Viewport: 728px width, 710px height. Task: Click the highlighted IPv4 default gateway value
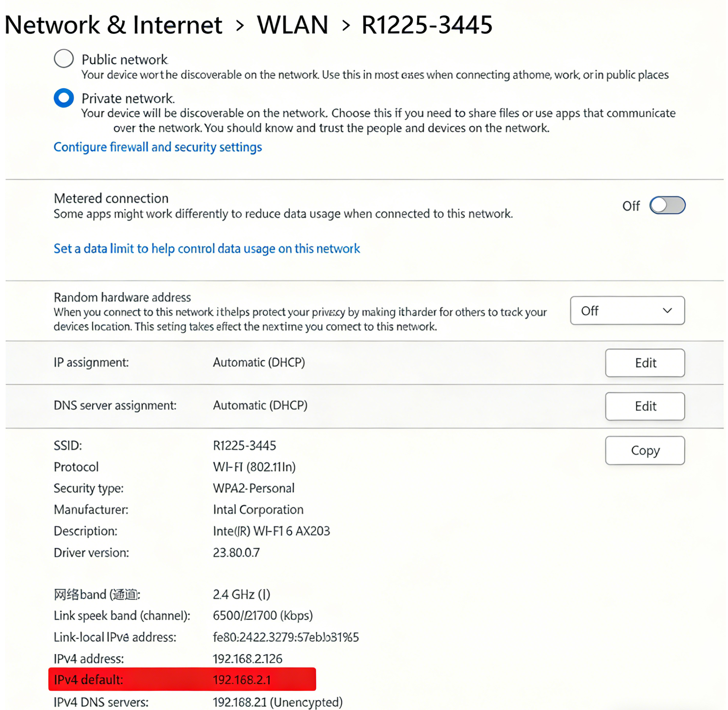(x=242, y=680)
